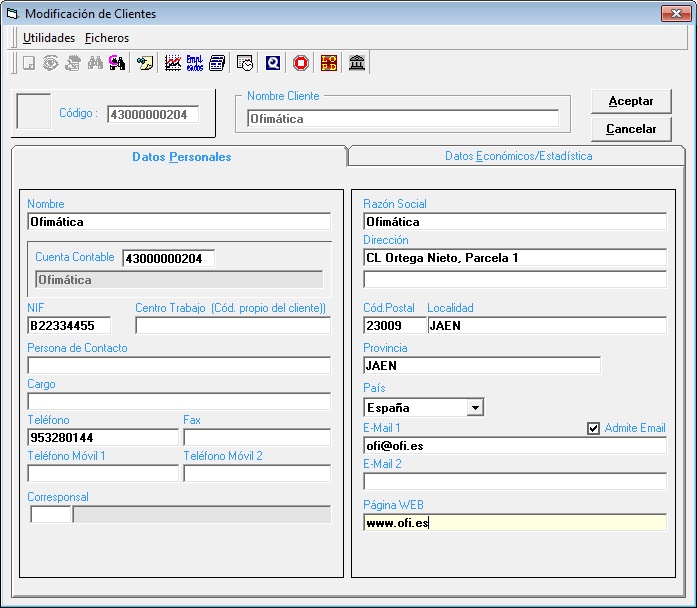Click the Nombre Cliente field at top
Image resolution: width=697 pixels, height=608 pixels.
tap(403, 119)
